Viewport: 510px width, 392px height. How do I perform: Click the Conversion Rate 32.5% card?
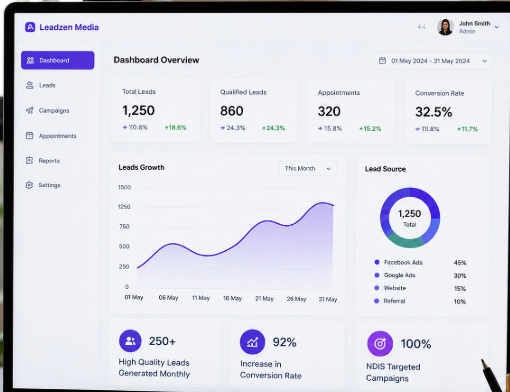click(448, 111)
